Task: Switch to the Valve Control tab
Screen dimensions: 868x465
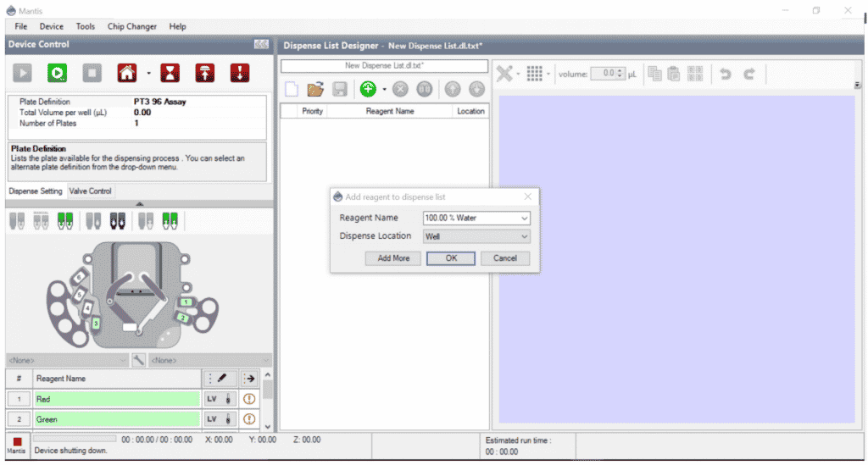Action: pos(90,191)
